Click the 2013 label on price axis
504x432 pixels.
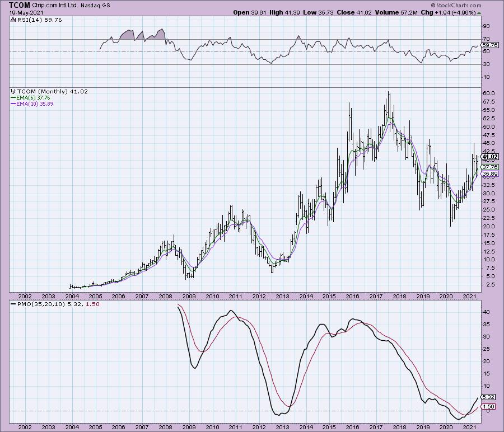tap(282, 297)
